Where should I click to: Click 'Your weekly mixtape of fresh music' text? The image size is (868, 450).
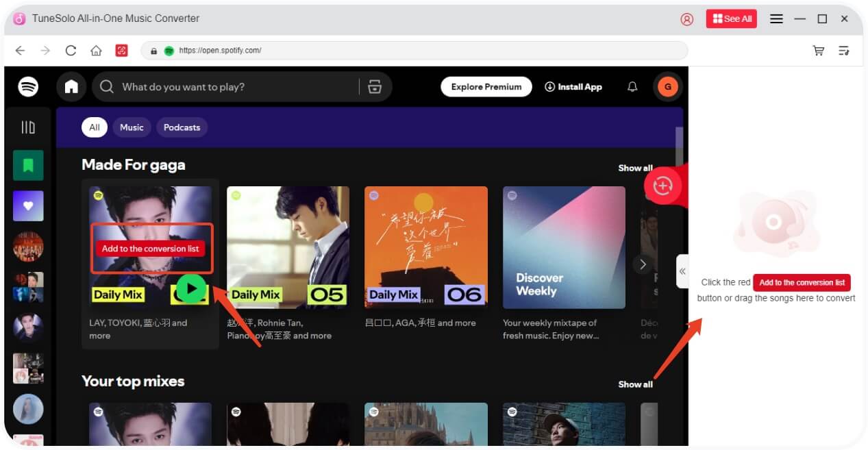[x=551, y=329]
